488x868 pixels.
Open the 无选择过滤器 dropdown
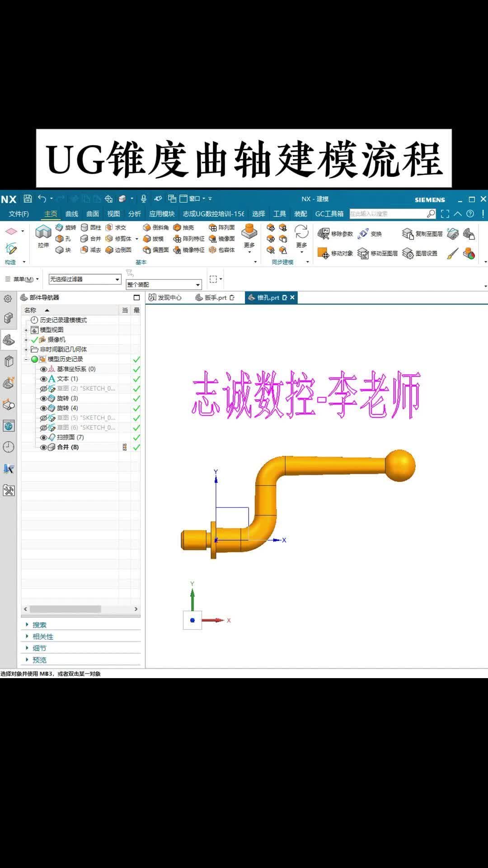pyautogui.click(x=85, y=279)
